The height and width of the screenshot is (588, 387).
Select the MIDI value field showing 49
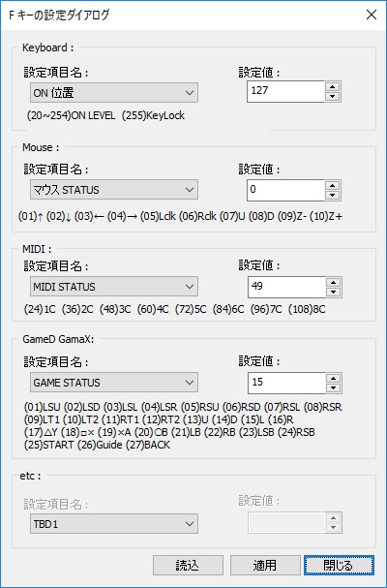(x=286, y=287)
